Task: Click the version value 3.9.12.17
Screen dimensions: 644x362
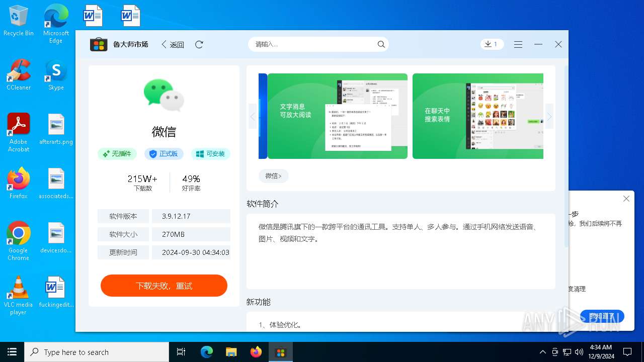Action: (176, 216)
